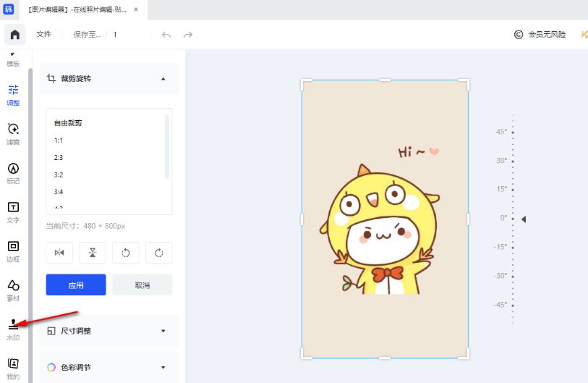
Task: Collapse the 裁剪旋转 section
Action: click(x=163, y=79)
